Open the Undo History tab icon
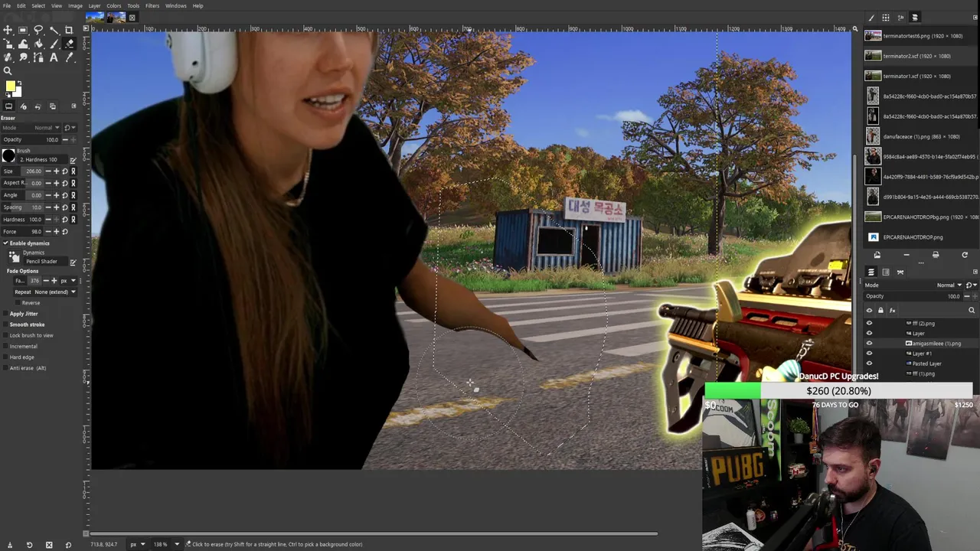980x551 pixels. [38, 106]
